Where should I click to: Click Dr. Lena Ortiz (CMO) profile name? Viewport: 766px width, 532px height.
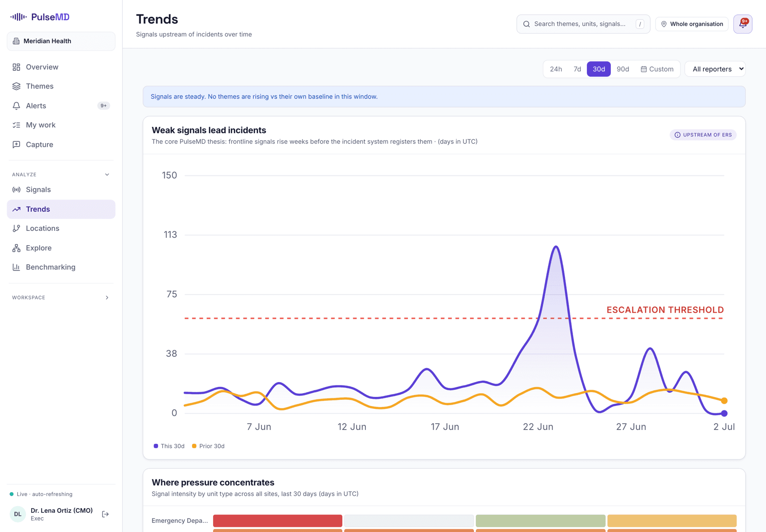[62, 510]
